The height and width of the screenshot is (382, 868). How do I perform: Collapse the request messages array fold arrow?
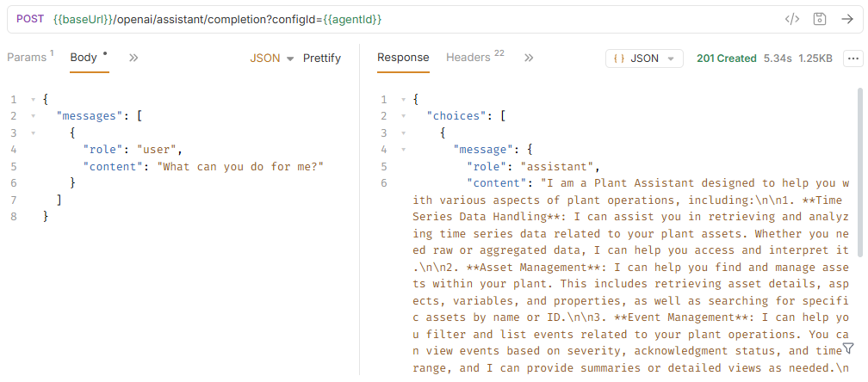[33, 116]
